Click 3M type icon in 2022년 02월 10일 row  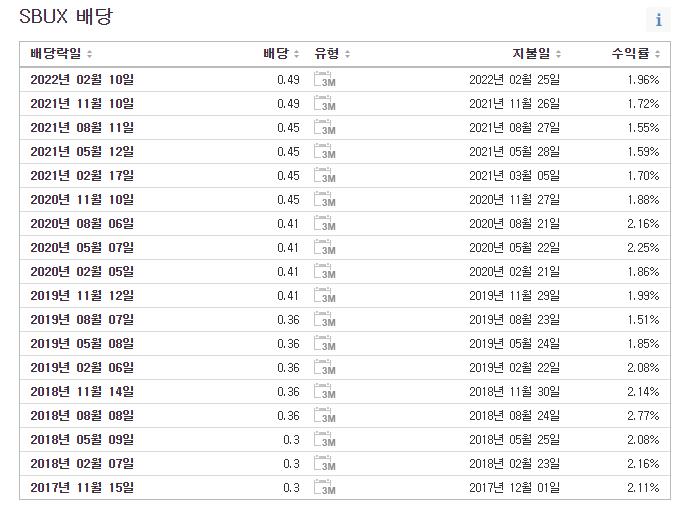coord(325,79)
